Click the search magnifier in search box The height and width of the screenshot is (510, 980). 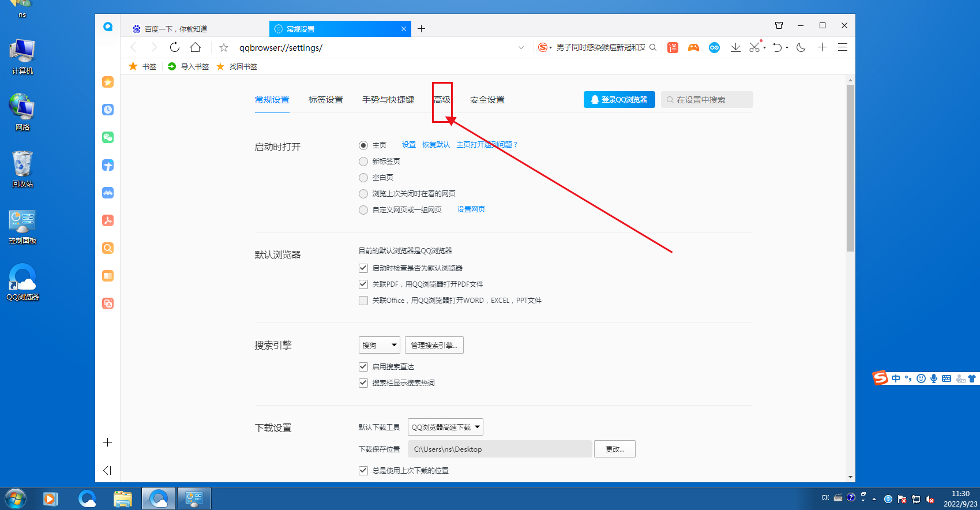click(x=653, y=47)
